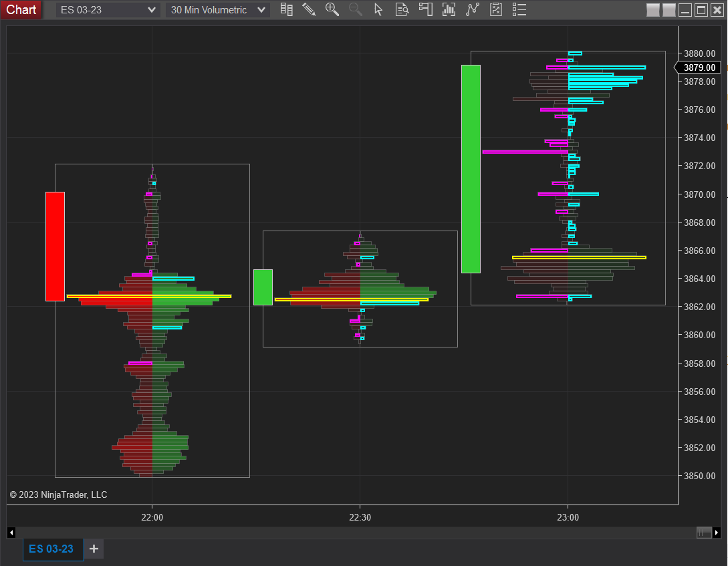Click the bar type toolbar icon

point(286,9)
